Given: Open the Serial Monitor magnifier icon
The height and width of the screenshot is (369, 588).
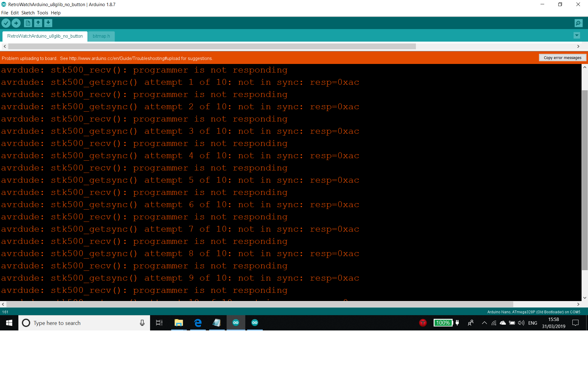Looking at the screenshot, I should tap(578, 23).
